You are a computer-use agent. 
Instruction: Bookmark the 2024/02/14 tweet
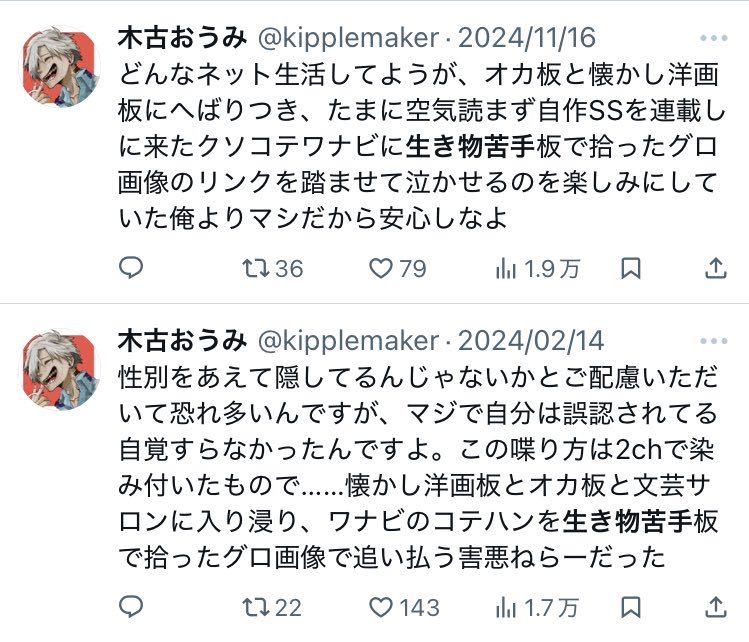pos(631,607)
